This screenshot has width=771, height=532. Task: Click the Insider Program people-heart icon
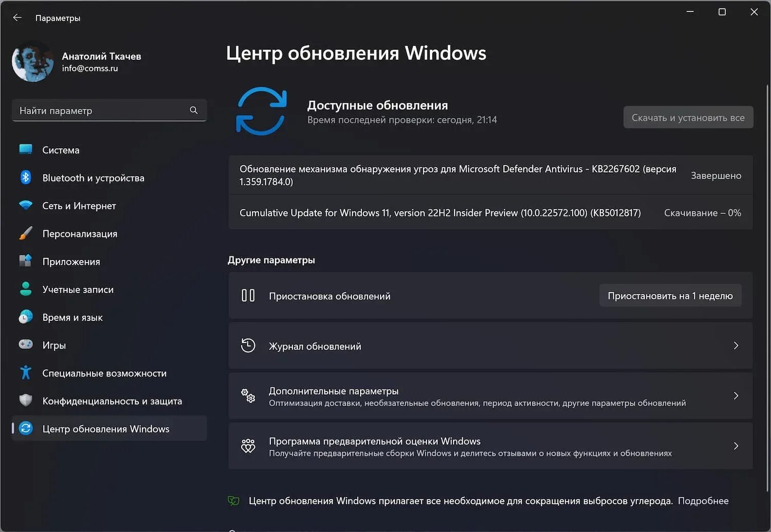[x=248, y=446]
